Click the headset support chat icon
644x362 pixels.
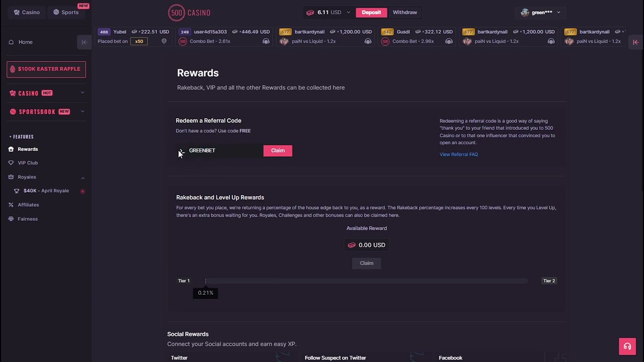coord(627,346)
